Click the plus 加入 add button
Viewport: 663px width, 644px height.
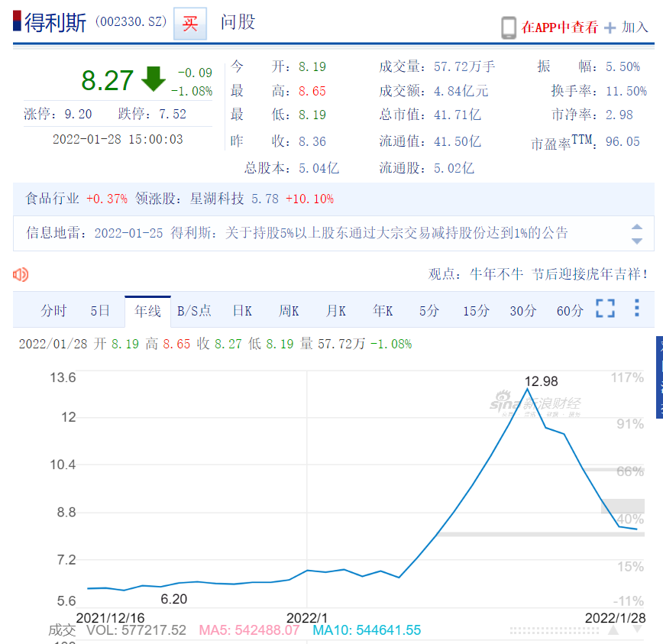tap(626, 28)
